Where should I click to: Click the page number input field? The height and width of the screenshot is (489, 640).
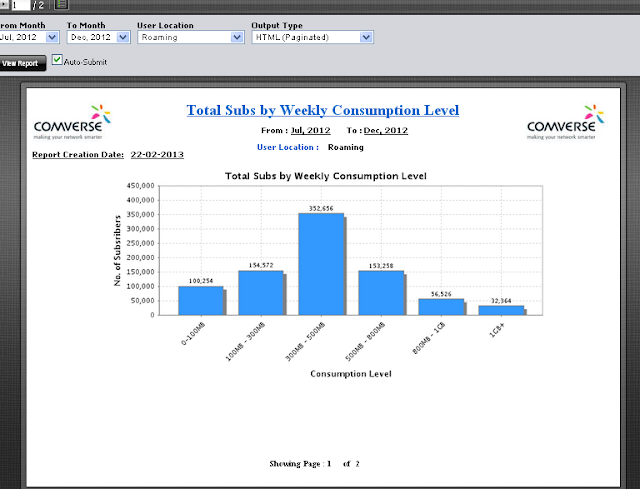click(x=20, y=5)
